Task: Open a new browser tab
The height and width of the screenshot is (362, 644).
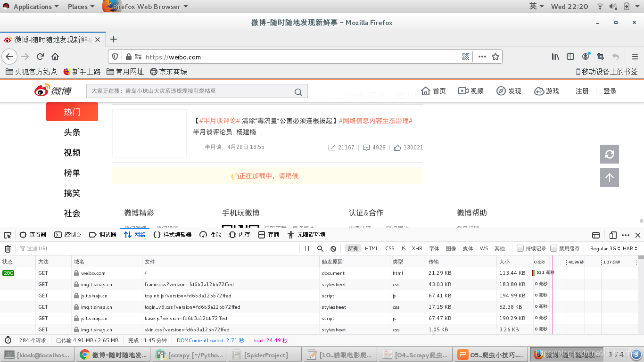Action: coord(113,39)
